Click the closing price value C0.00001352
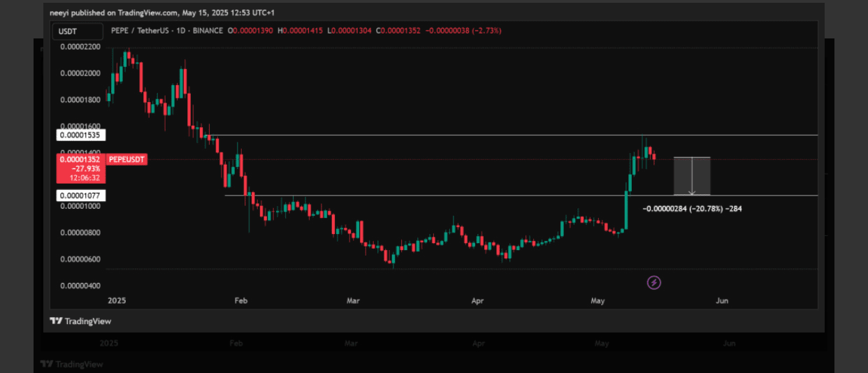This screenshot has height=373, width=868. point(398,31)
